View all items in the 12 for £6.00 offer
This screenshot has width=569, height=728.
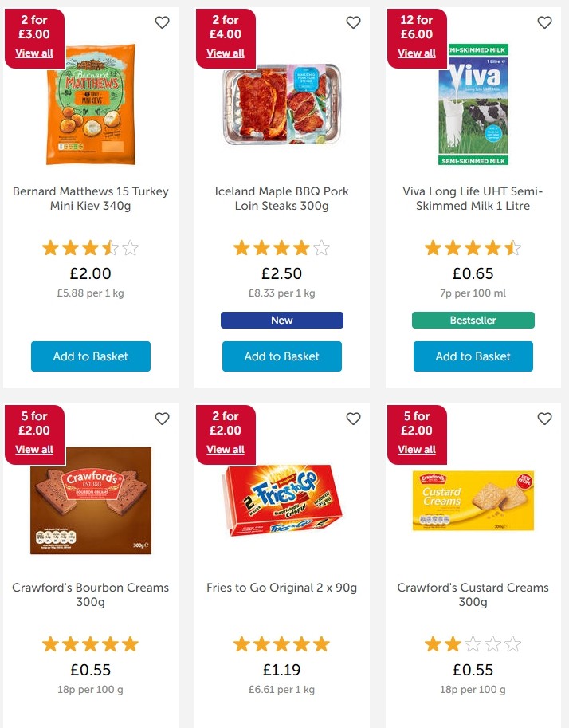click(417, 53)
